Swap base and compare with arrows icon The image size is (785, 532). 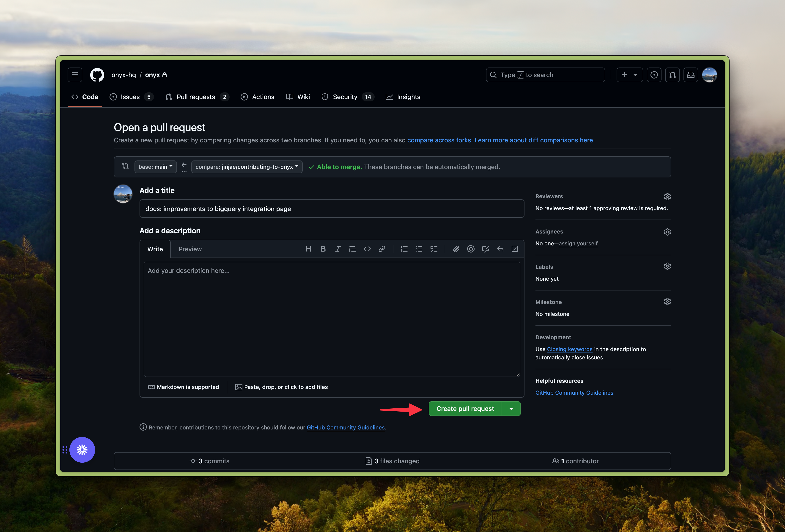(x=125, y=166)
